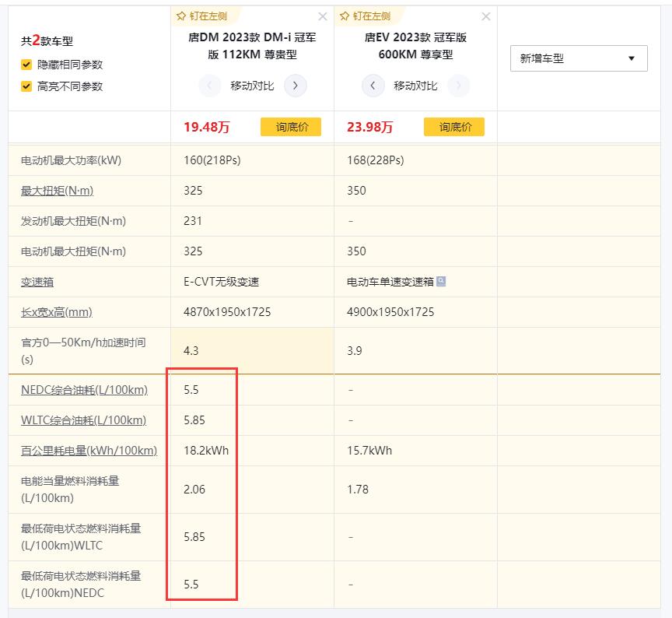Toggle 高亮不同参数 checkbox
The width and height of the screenshot is (672, 618).
26,86
